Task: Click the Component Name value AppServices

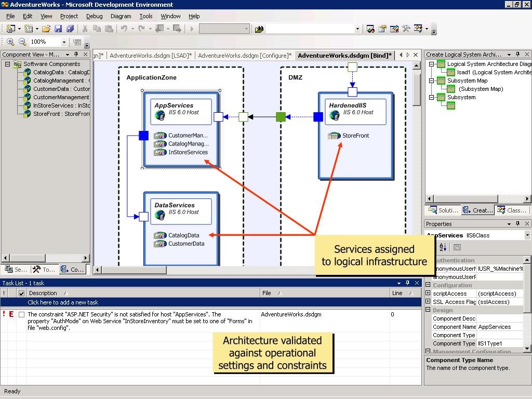Action: [500, 327]
